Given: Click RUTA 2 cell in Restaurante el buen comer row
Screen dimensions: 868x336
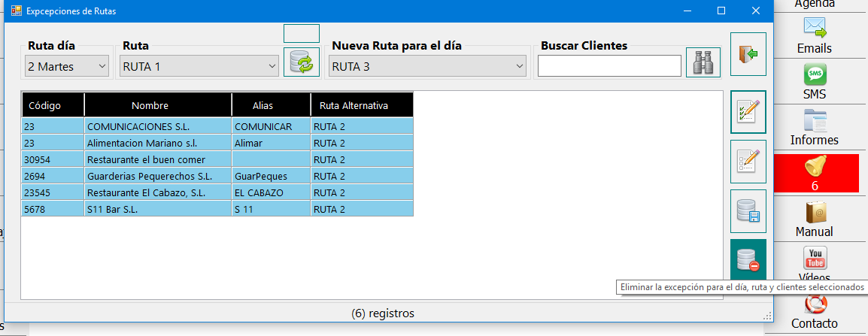Looking at the screenshot, I should point(362,159).
